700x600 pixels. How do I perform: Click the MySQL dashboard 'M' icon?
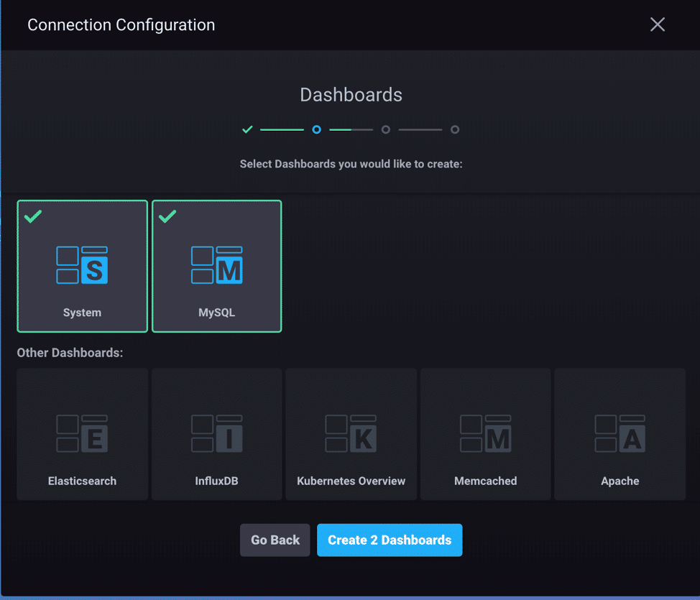pyautogui.click(x=216, y=264)
